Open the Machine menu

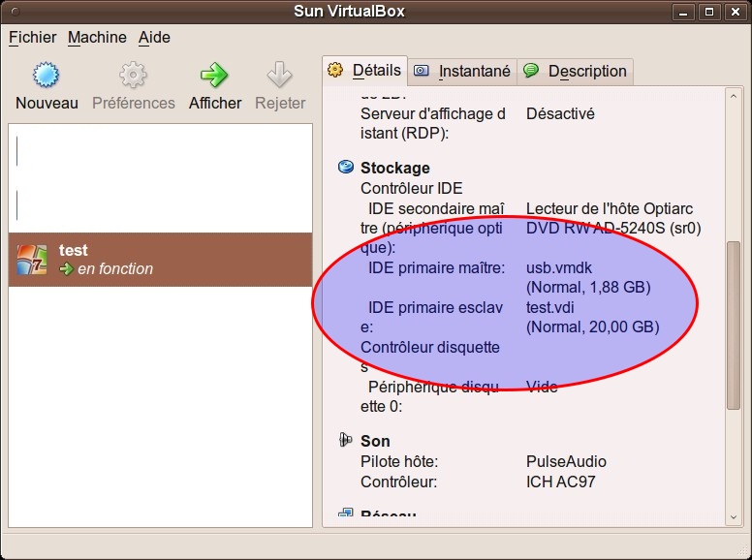[x=97, y=38]
